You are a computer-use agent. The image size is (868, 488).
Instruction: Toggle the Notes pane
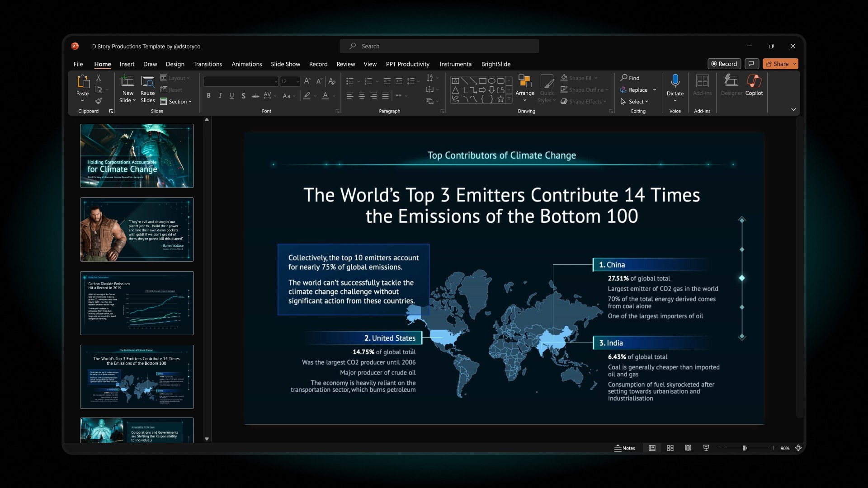click(x=624, y=448)
